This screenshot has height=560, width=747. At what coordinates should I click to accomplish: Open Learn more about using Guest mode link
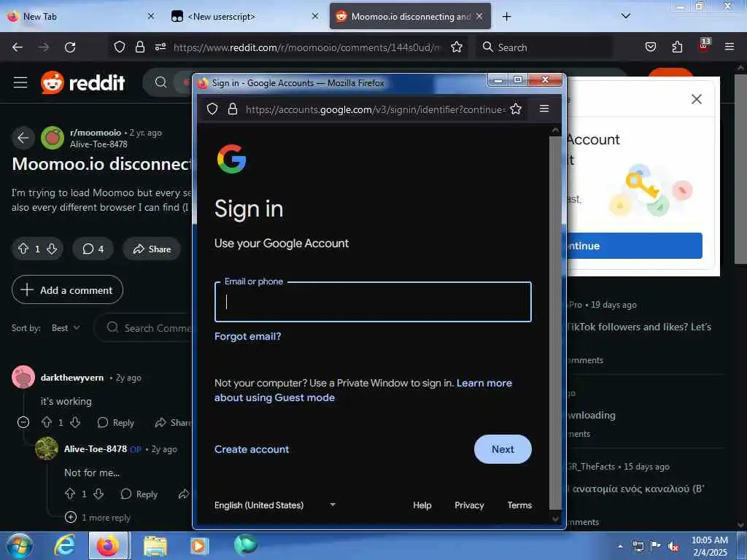(x=363, y=390)
